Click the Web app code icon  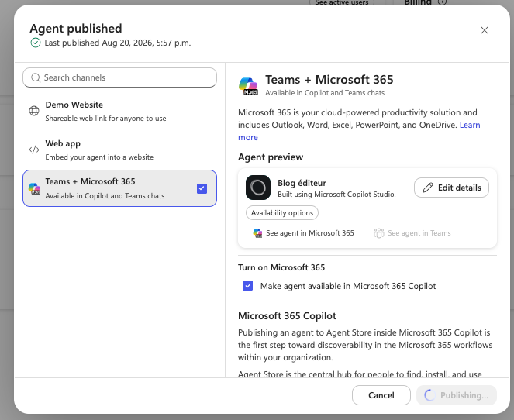[x=34, y=150]
